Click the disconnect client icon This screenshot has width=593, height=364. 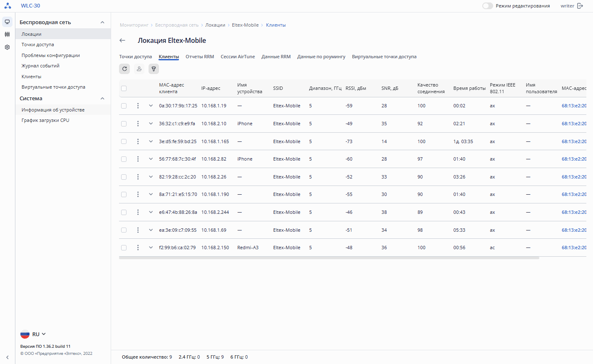(139, 69)
